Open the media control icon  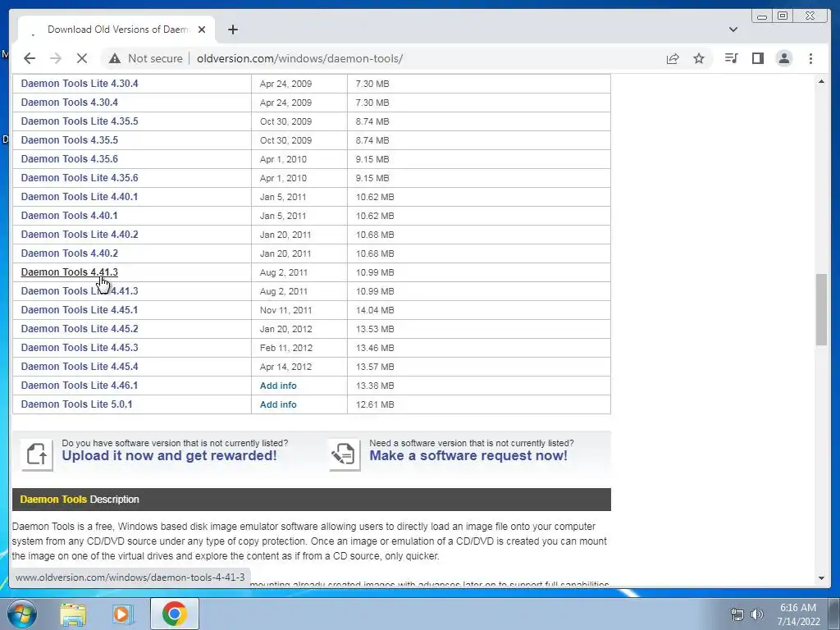point(731,58)
